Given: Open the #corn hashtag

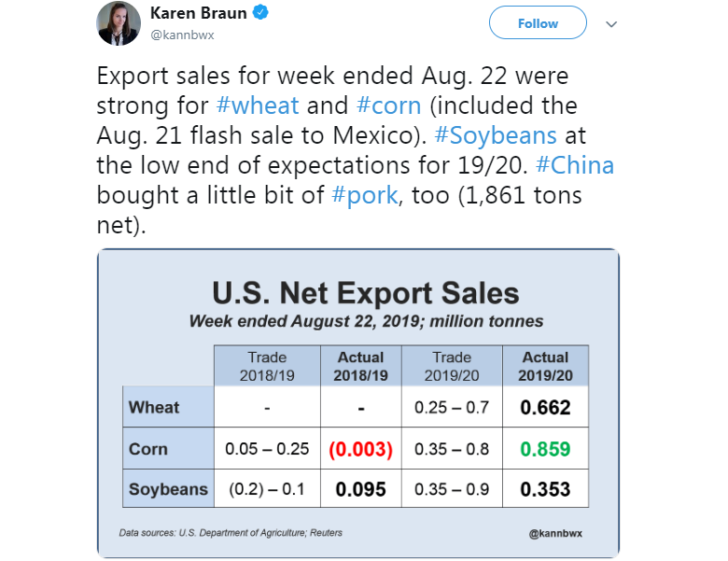Looking at the screenshot, I should [x=389, y=105].
